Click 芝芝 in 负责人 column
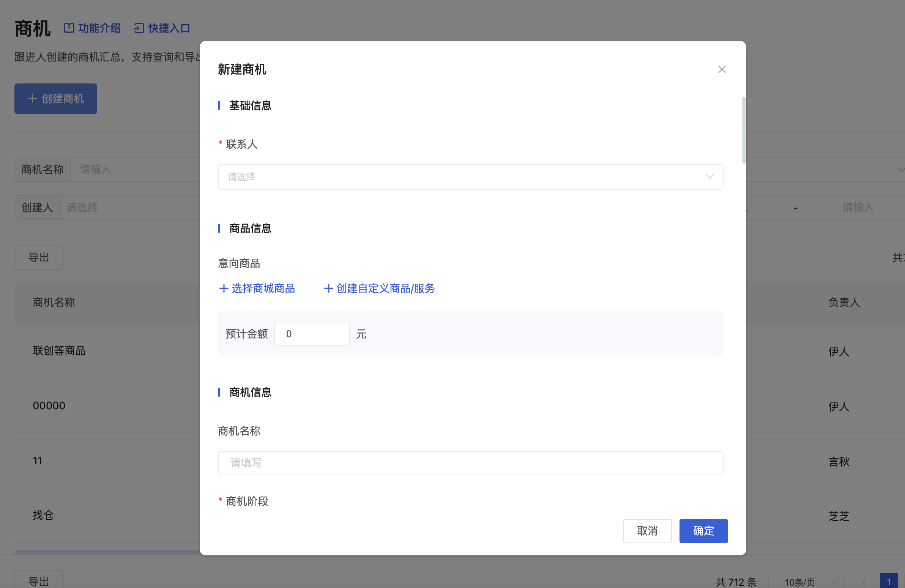The height and width of the screenshot is (588, 905). click(839, 516)
